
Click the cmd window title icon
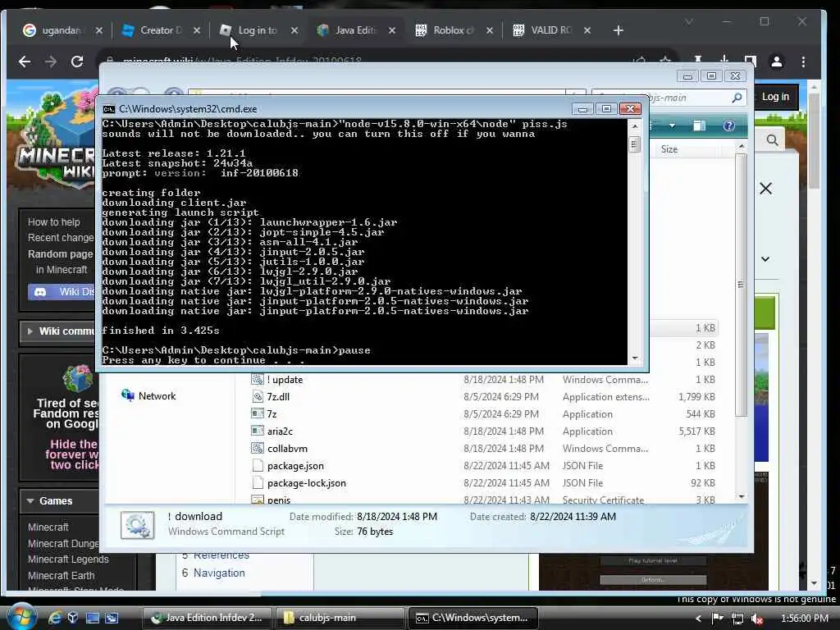click(109, 109)
